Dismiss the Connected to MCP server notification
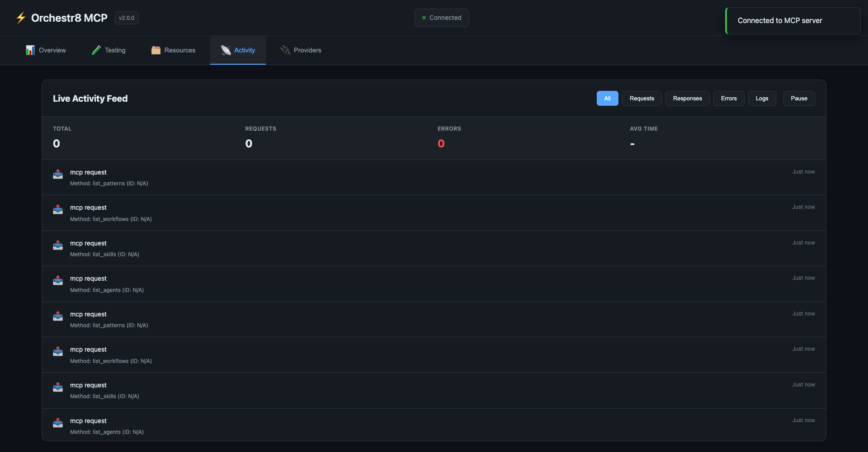Viewport: 868px width, 452px height. 793,21
